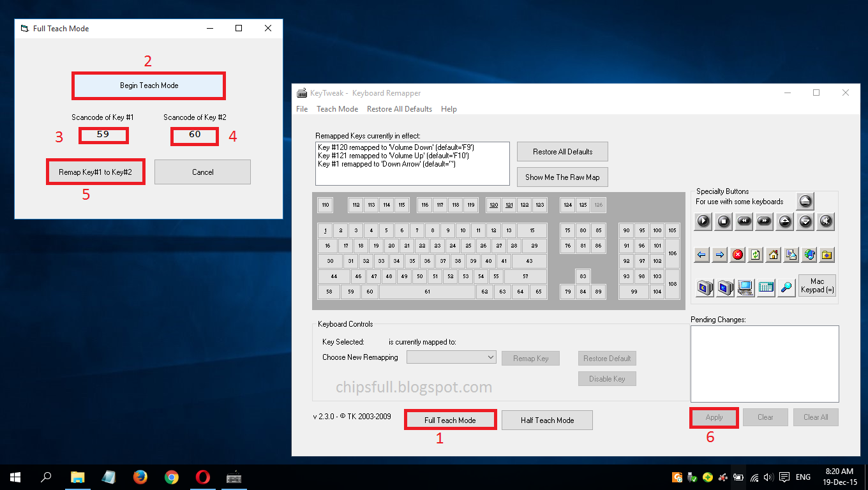Image resolution: width=868 pixels, height=490 pixels.
Task: Click the Apply button
Action: pyautogui.click(x=714, y=417)
